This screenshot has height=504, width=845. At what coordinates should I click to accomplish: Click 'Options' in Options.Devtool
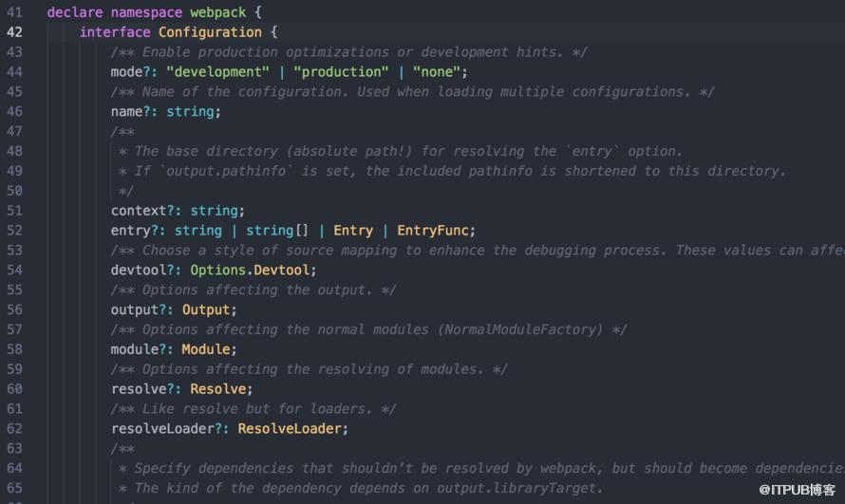pyautogui.click(x=217, y=270)
